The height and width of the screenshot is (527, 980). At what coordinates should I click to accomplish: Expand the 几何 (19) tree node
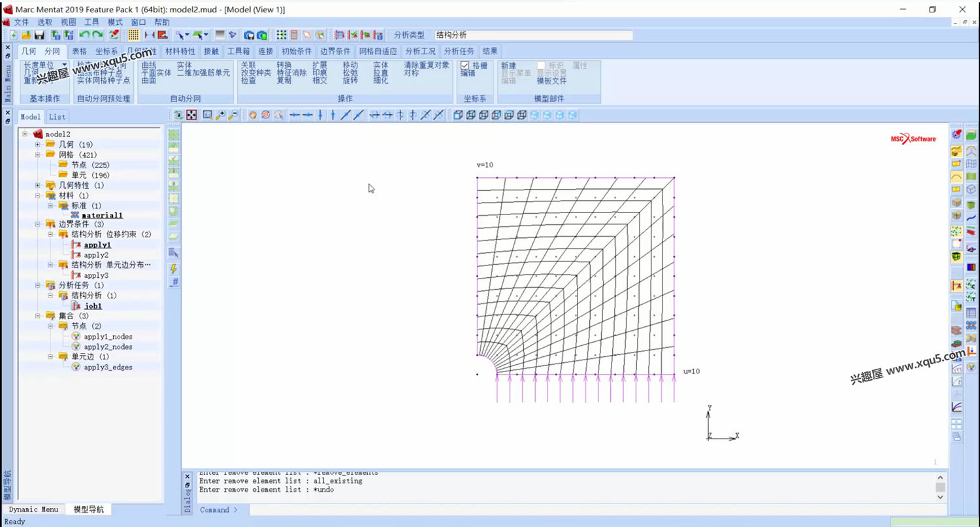click(38, 144)
